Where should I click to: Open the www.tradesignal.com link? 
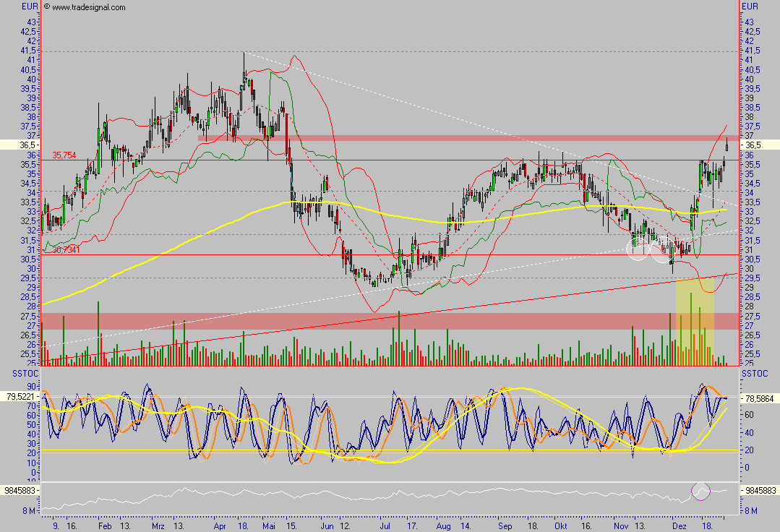(x=89, y=7)
